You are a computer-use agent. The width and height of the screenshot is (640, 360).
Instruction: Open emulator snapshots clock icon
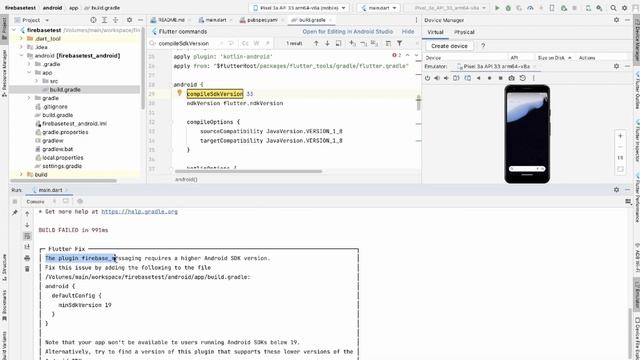[522, 78]
